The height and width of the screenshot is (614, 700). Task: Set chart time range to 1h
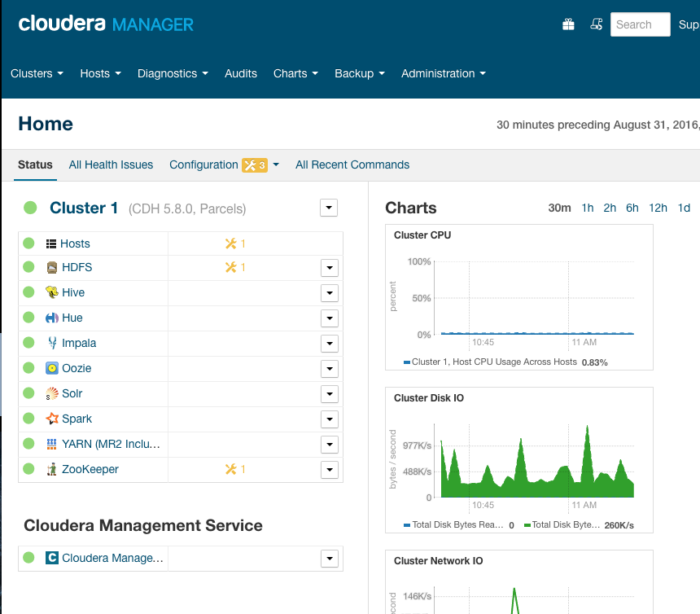[x=588, y=208]
